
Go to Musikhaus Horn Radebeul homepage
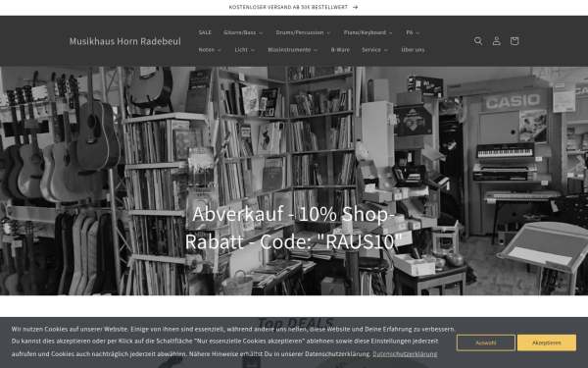[x=124, y=41]
